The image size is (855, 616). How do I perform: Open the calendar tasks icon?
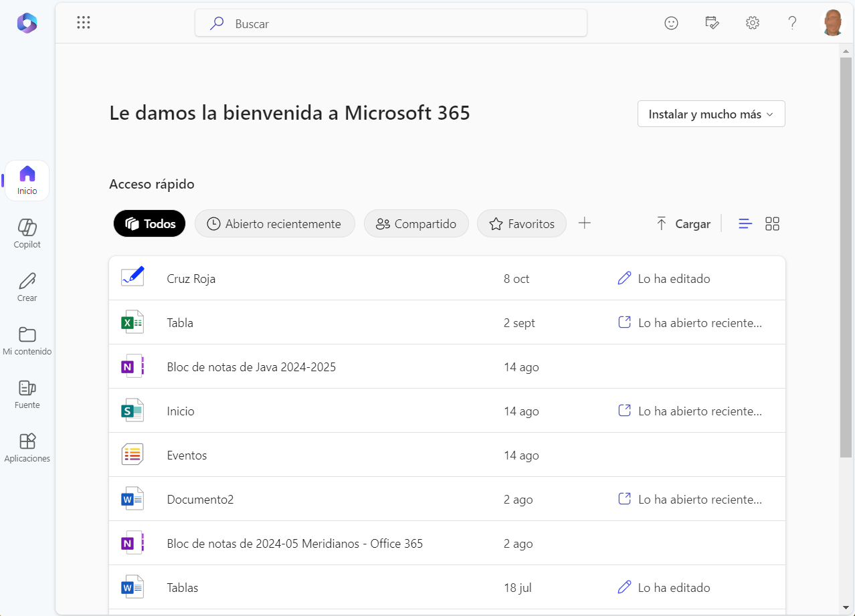click(712, 23)
